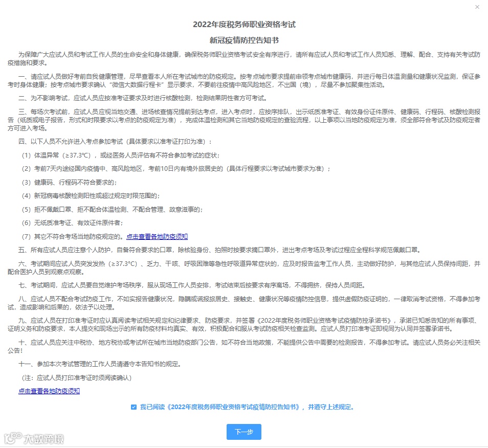Image resolution: width=488 pixels, height=448 pixels.
Task: Click the line (5) 拒不佩戴口罩
Action: pos(113,209)
